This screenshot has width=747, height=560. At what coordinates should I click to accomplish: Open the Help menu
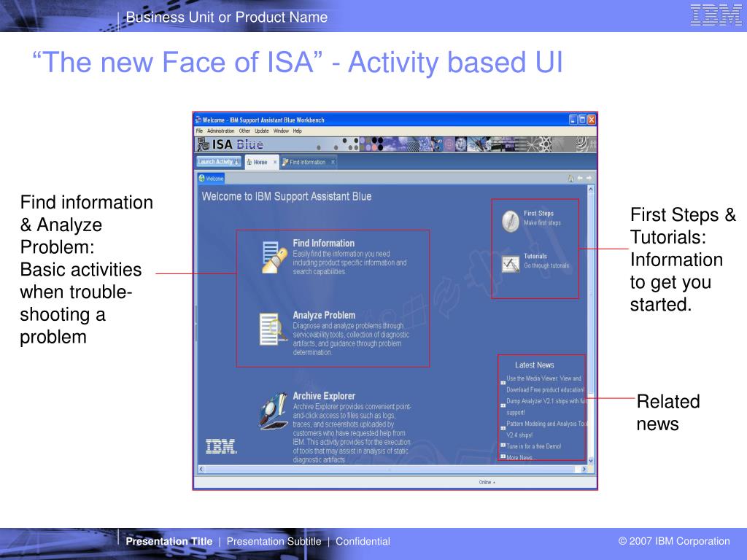(298, 131)
